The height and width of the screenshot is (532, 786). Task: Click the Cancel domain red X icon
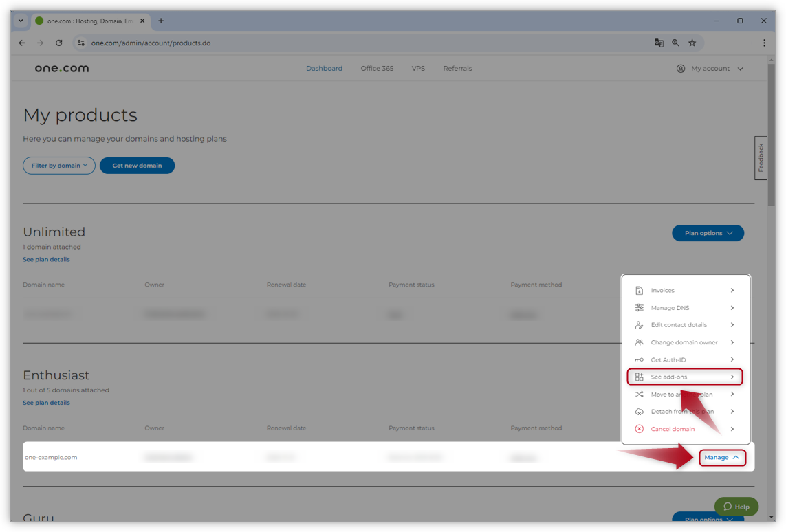coord(639,429)
